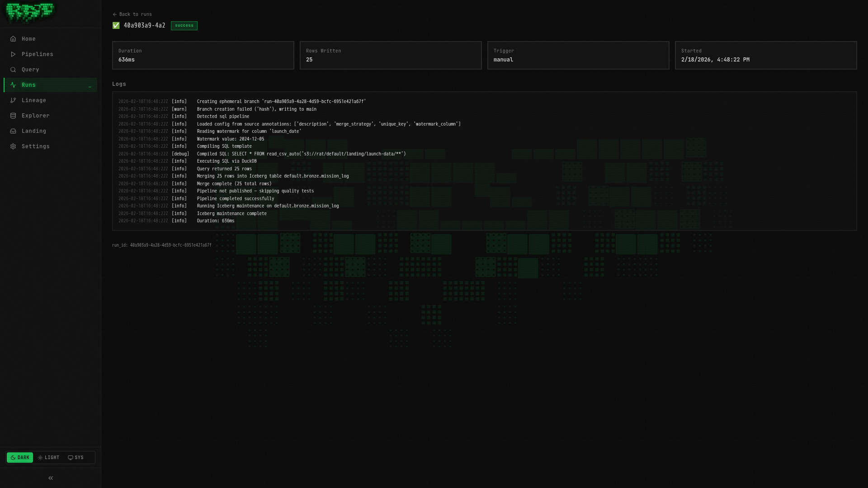The image size is (868, 488).
Task: Collapse the Runs section via its dash indicator
Action: click(90, 85)
